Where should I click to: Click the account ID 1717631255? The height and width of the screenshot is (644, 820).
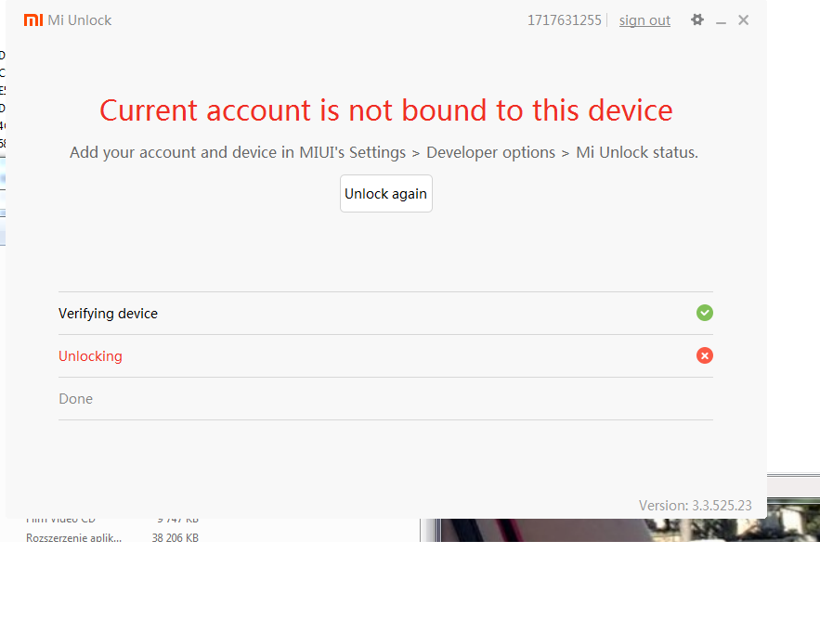coord(564,20)
